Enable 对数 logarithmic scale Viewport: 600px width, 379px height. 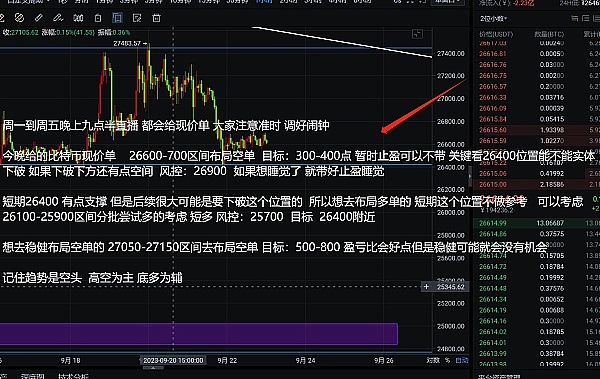tap(432, 360)
